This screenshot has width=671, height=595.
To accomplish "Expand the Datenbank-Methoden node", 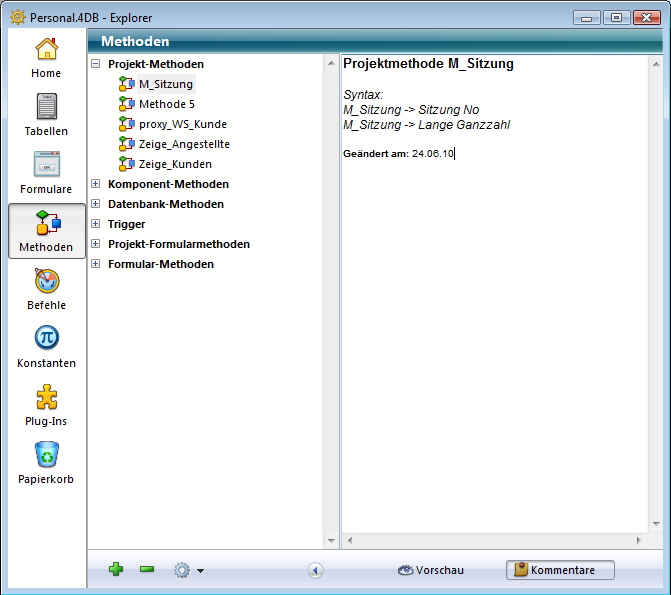I will click(x=96, y=204).
